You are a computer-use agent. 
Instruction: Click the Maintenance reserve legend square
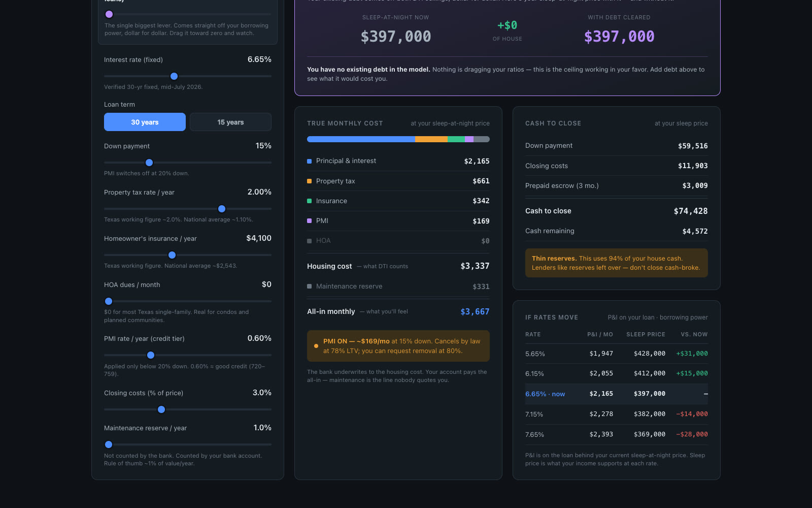point(310,287)
